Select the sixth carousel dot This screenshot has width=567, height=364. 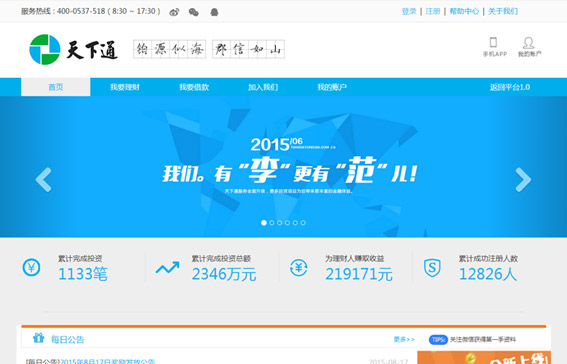coord(303,223)
